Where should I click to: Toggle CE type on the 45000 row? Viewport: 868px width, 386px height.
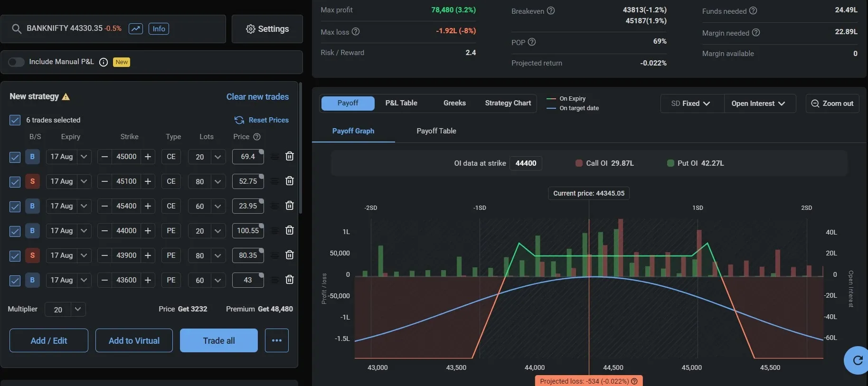[x=171, y=157]
